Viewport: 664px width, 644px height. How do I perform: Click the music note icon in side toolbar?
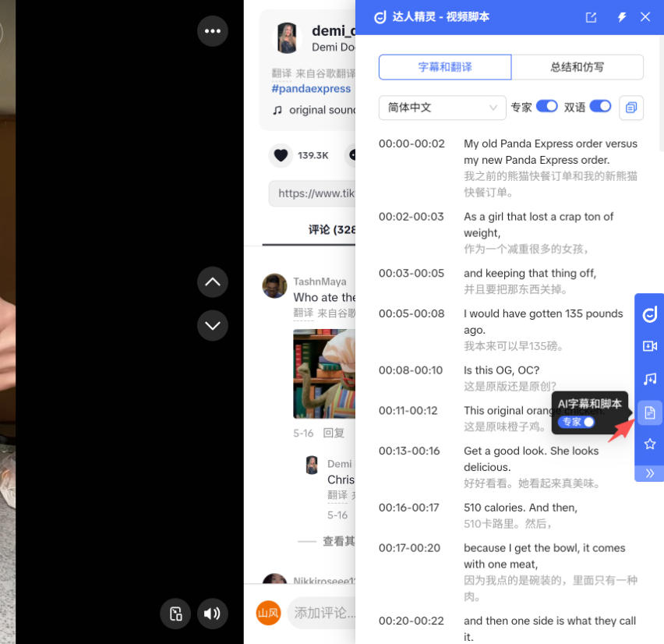650,379
